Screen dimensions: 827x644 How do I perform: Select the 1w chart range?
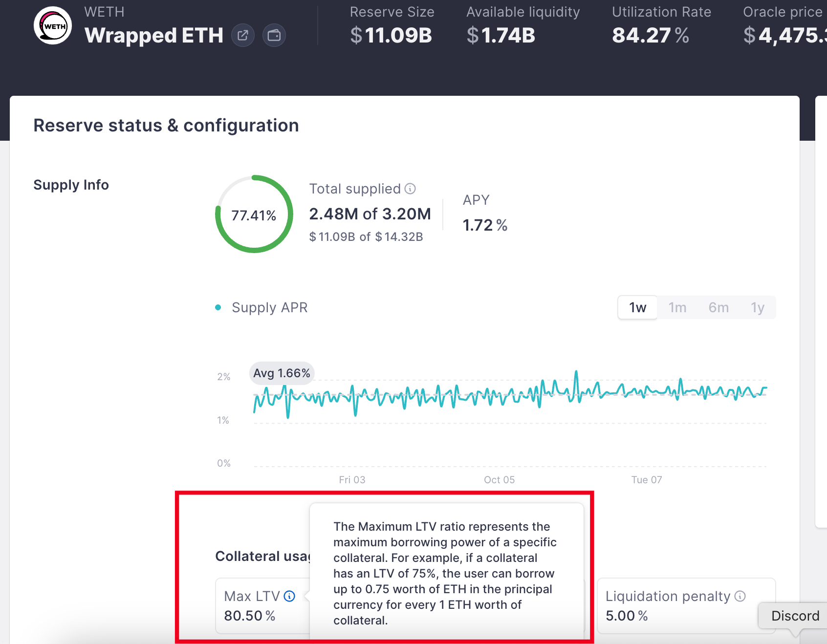click(637, 307)
